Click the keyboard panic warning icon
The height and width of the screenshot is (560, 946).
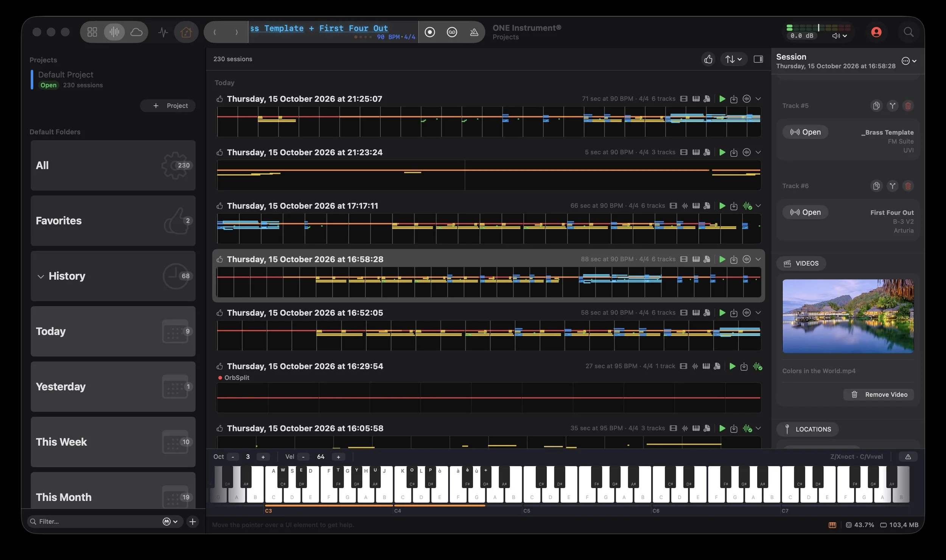click(x=908, y=457)
